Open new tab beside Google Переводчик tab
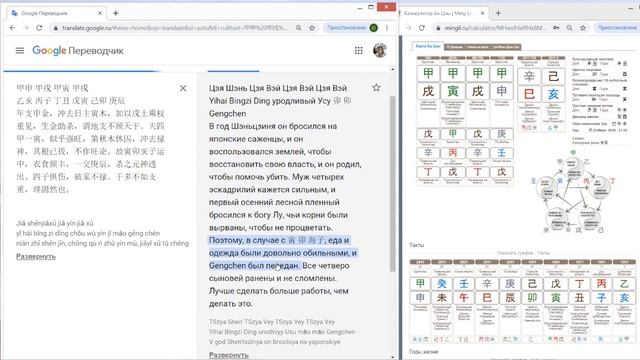This screenshot has height=360, width=640. click(x=116, y=13)
